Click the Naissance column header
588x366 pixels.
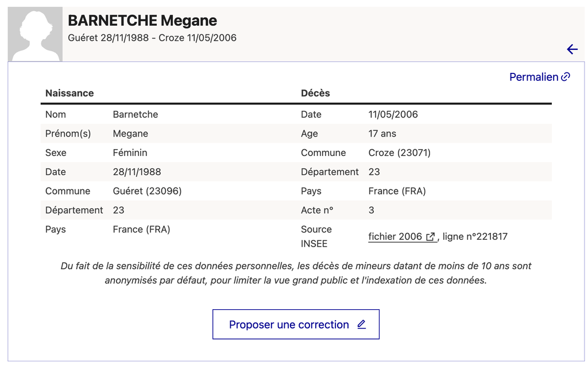(69, 93)
